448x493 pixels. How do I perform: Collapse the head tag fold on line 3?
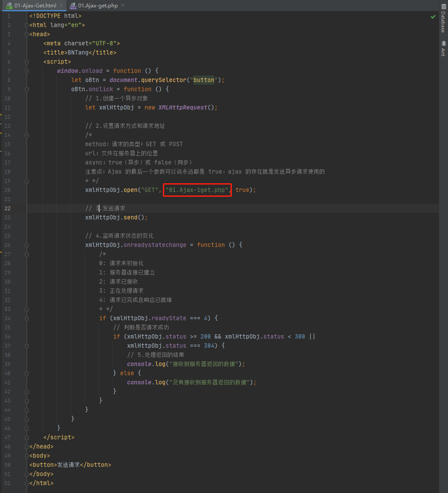click(x=27, y=34)
